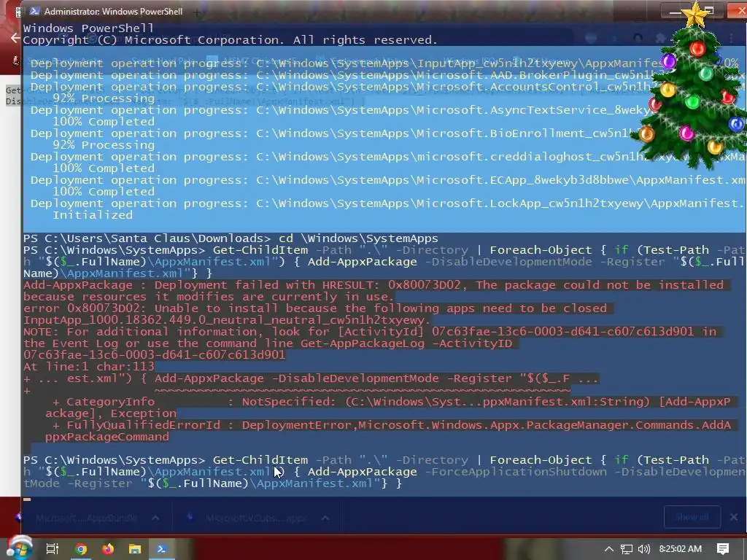The height and width of the screenshot is (560, 747).
Task: Click Show all in the downloads bar
Action: click(692, 517)
